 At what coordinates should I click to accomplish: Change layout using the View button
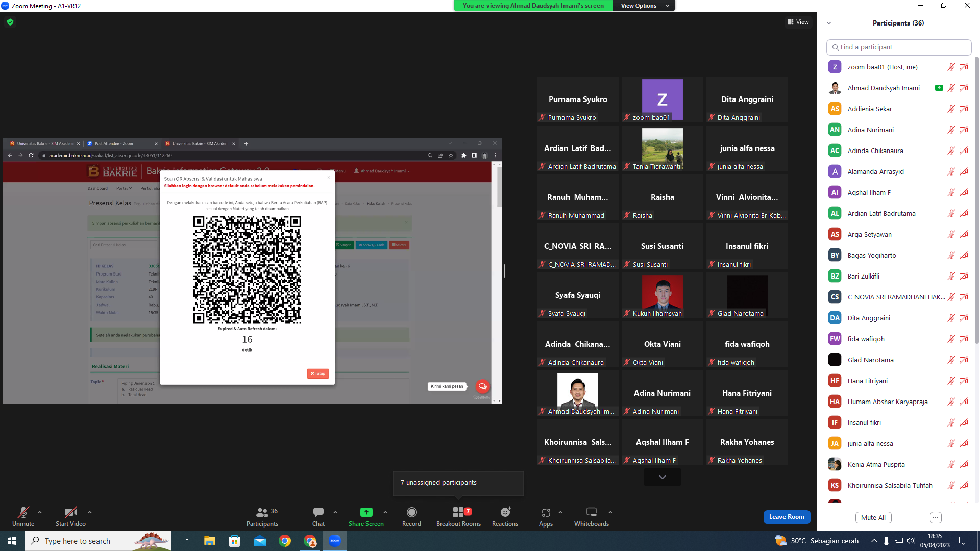click(798, 22)
